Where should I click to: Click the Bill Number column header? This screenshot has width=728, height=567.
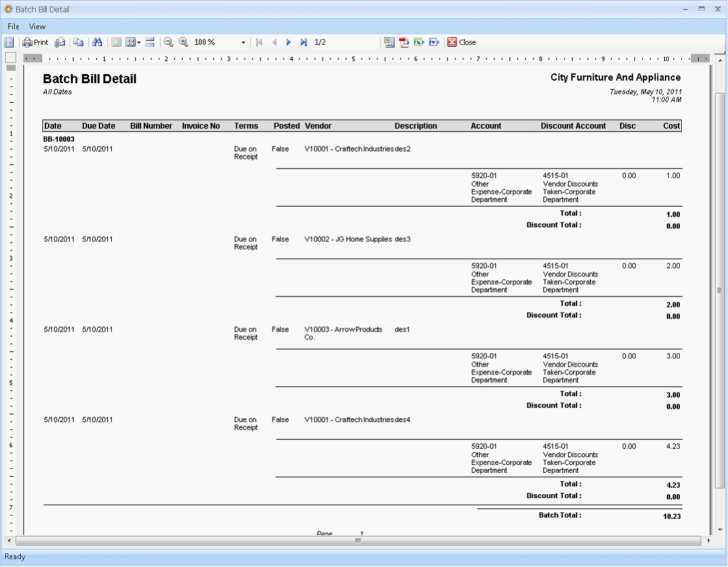point(151,125)
